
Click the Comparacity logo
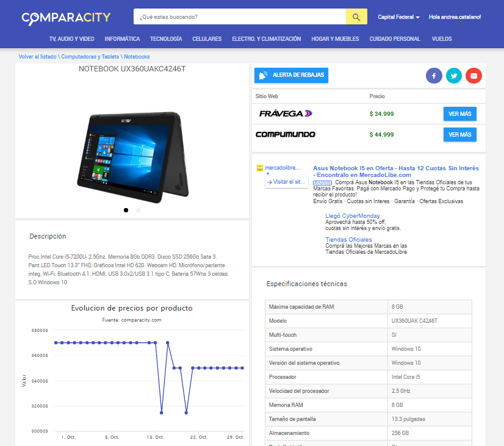coord(66,18)
